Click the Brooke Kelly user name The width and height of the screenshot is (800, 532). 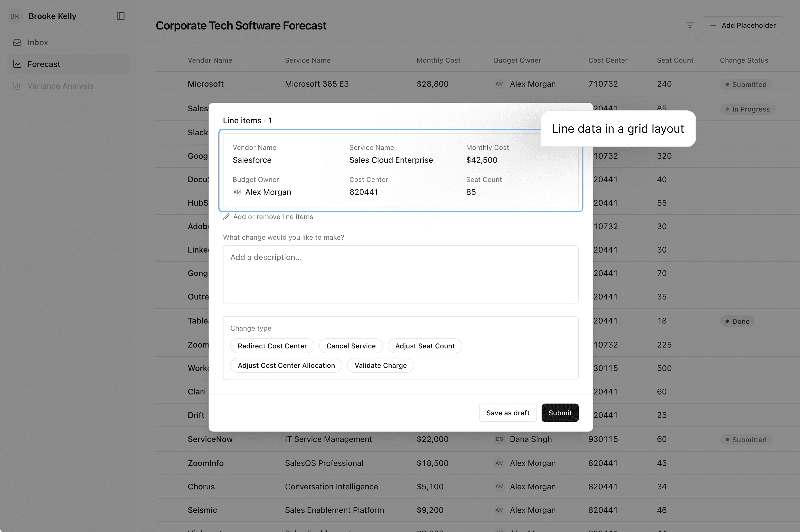[x=52, y=16]
